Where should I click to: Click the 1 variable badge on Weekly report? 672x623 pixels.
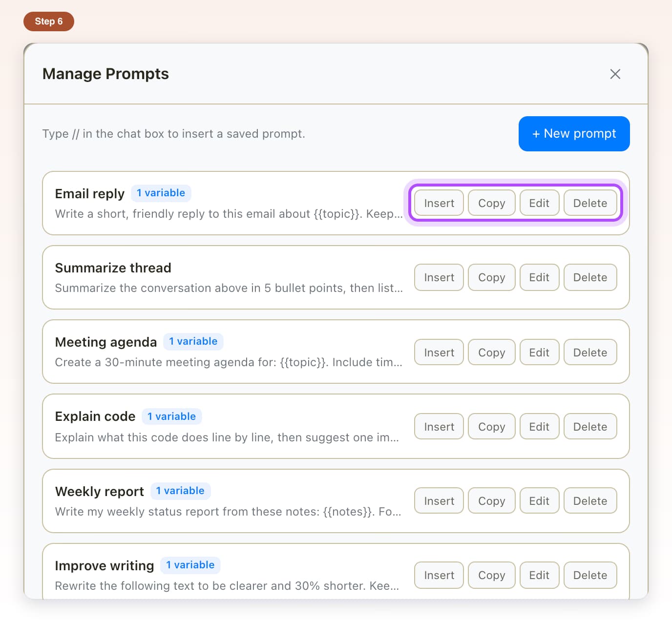tap(180, 491)
